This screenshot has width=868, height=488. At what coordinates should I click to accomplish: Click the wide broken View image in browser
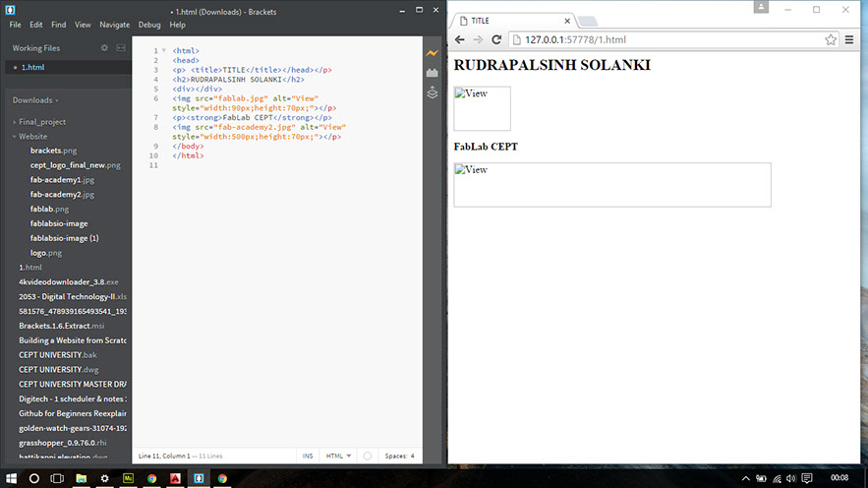click(612, 185)
